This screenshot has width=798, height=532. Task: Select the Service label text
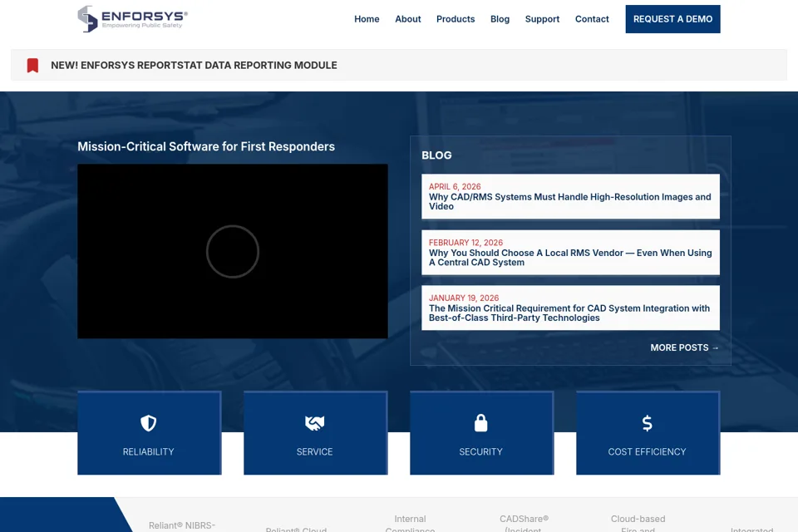[x=314, y=451]
